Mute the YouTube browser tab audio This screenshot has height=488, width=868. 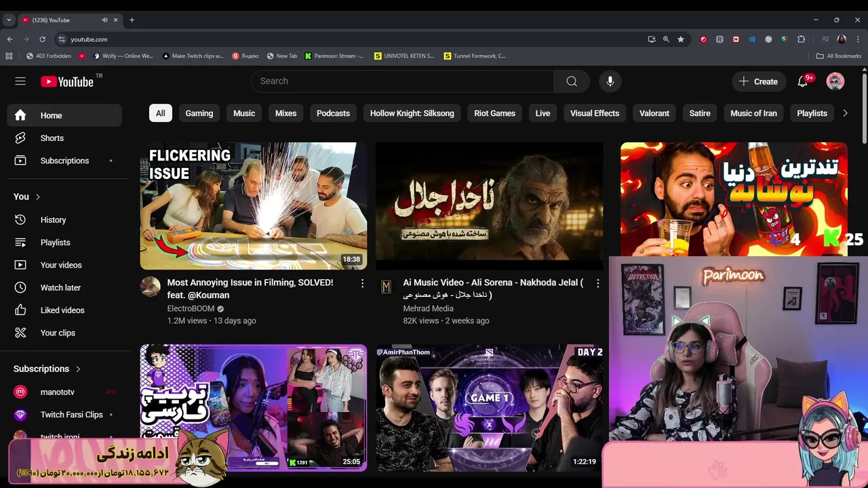(x=104, y=20)
